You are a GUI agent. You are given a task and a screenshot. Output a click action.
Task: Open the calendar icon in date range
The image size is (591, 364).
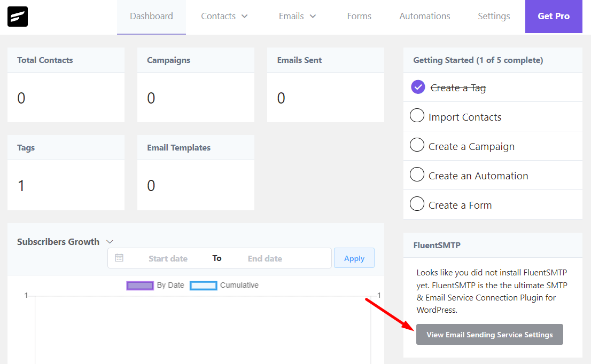tap(119, 258)
